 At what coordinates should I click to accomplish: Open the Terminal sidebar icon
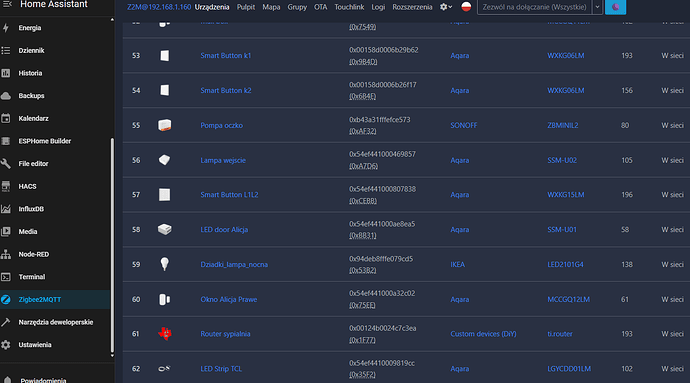(6, 277)
